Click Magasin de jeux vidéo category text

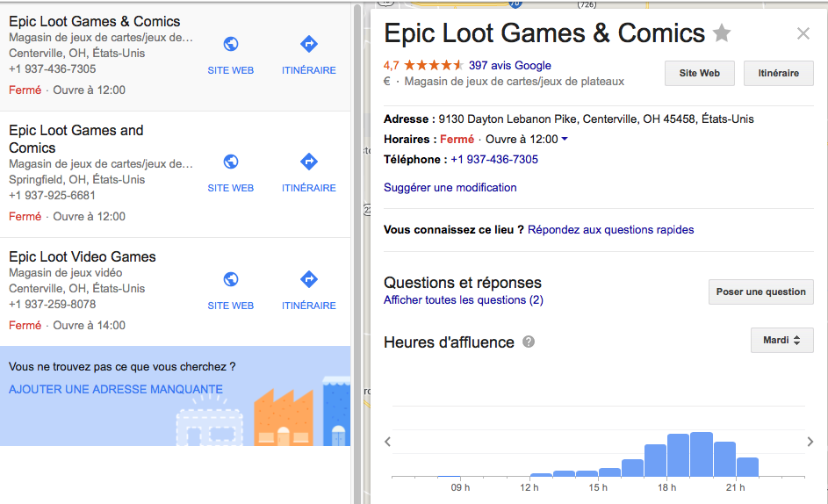click(x=66, y=272)
